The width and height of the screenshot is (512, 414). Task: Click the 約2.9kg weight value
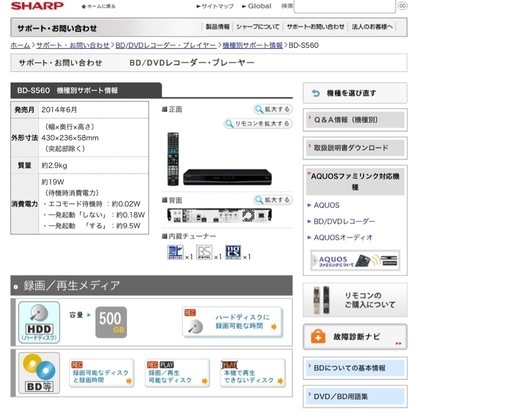click(54, 165)
